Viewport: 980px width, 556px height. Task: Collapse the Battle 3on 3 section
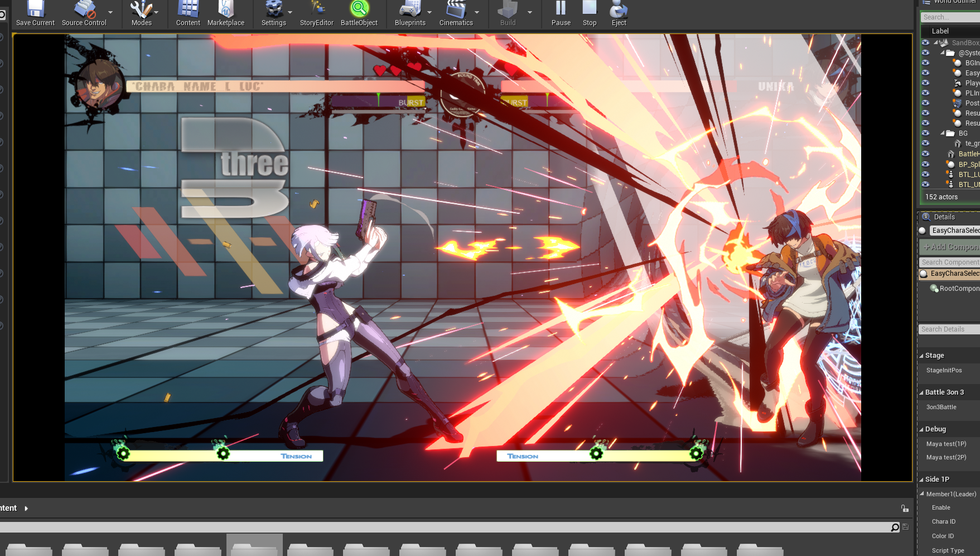(x=921, y=392)
